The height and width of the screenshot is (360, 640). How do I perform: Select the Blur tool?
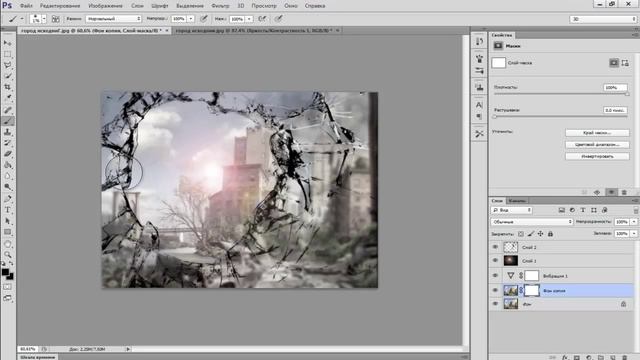point(7,176)
